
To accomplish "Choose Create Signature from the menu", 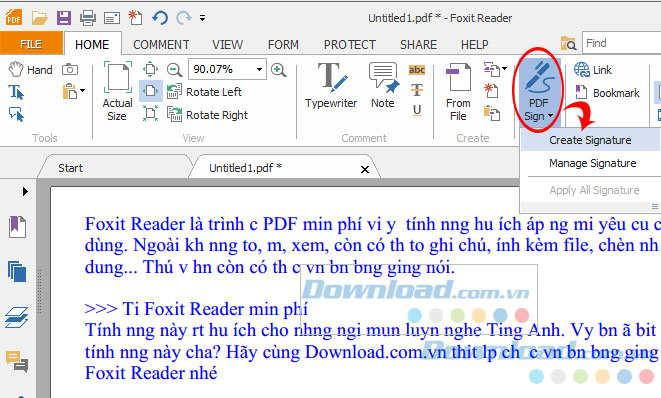I will (x=590, y=140).
